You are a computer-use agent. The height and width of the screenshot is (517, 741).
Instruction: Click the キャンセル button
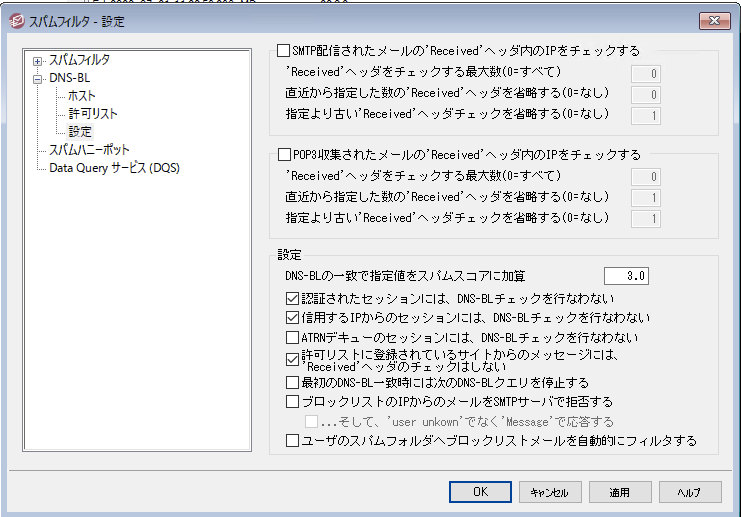point(550,492)
